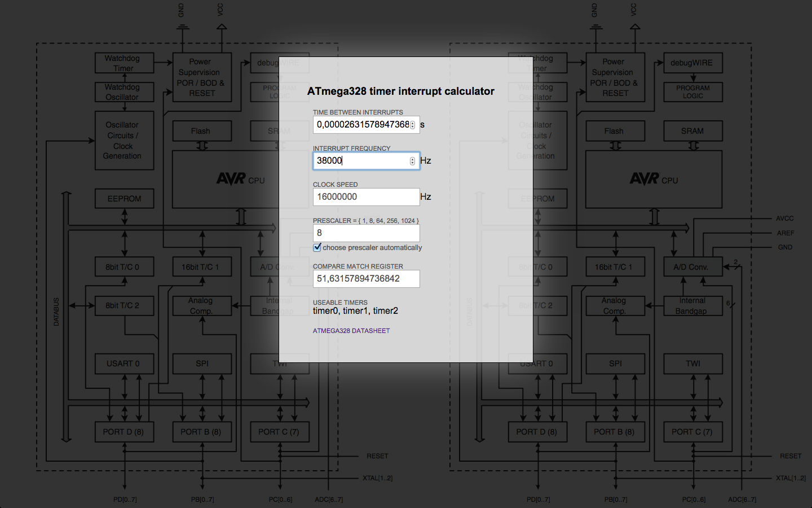812x508 pixels.
Task: Click the left diagram's PORT B (8) block
Action: (x=202, y=432)
